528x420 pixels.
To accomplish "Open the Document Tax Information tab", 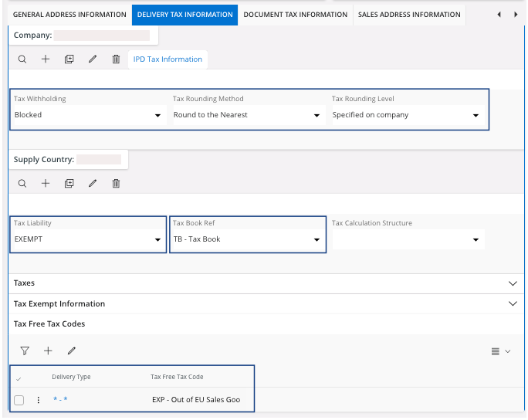I will 295,15.
